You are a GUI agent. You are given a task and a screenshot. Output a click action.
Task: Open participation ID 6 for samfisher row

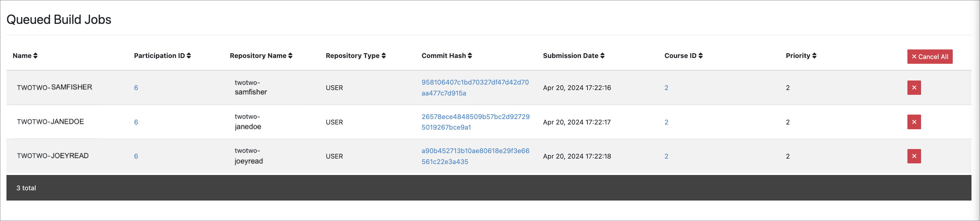136,88
